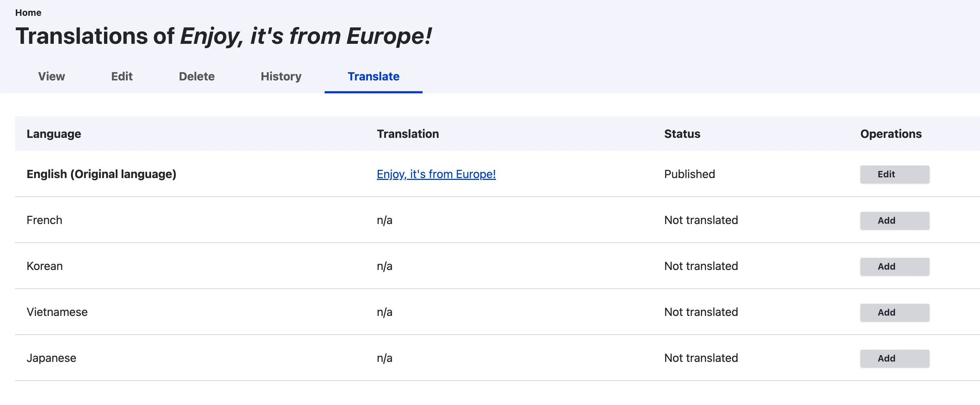The width and height of the screenshot is (980, 405).
Task: Click the Operations column header
Action: point(891,134)
